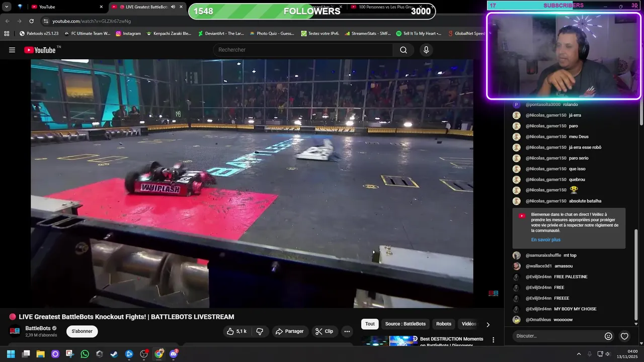Open more actions ellipsis under video
The image size is (644, 362).
click(x=347, y=331)
